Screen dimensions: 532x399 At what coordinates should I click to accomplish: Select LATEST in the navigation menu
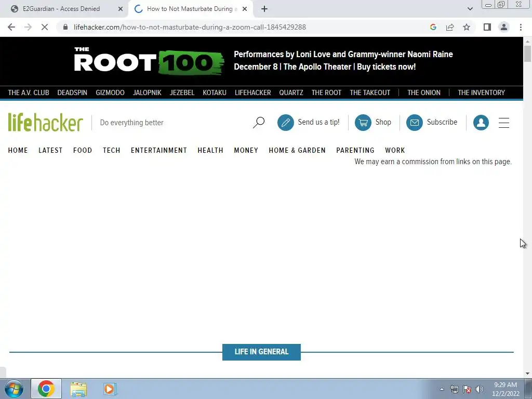pyautogui.click(x=50, y=150)
